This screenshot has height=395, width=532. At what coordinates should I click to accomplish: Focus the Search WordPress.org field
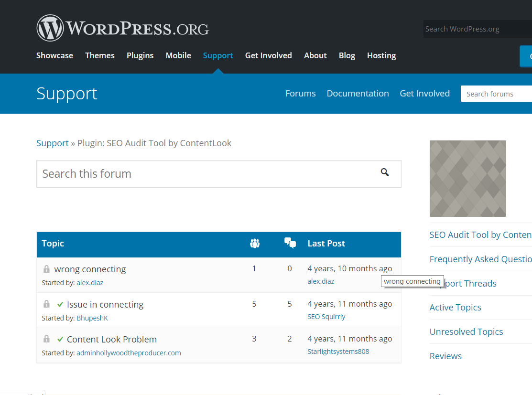click(x=478, y=29)
